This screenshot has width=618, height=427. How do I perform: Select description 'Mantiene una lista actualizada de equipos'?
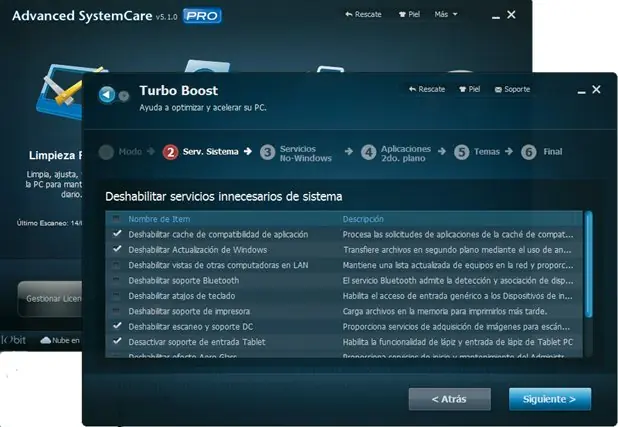pos(458,265)
